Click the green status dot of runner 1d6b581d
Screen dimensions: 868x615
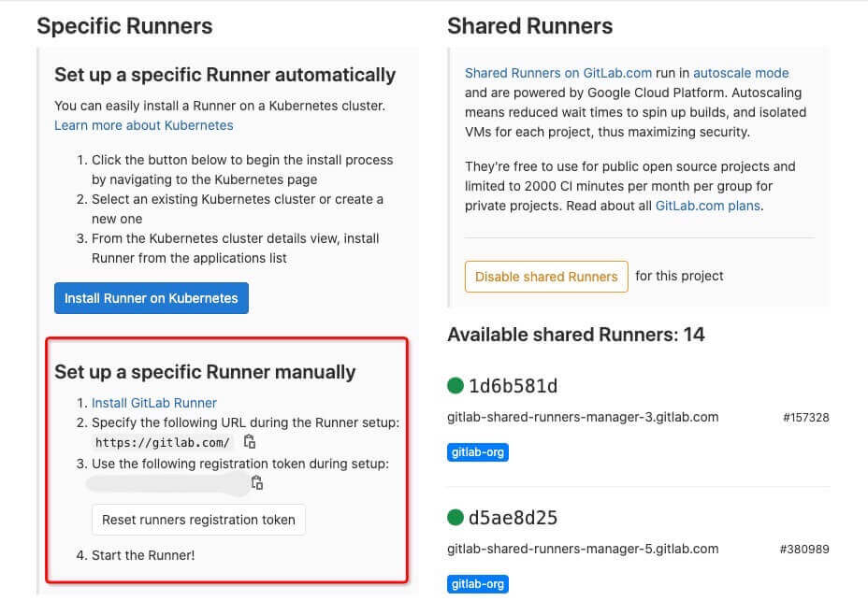tap(455, 385)
